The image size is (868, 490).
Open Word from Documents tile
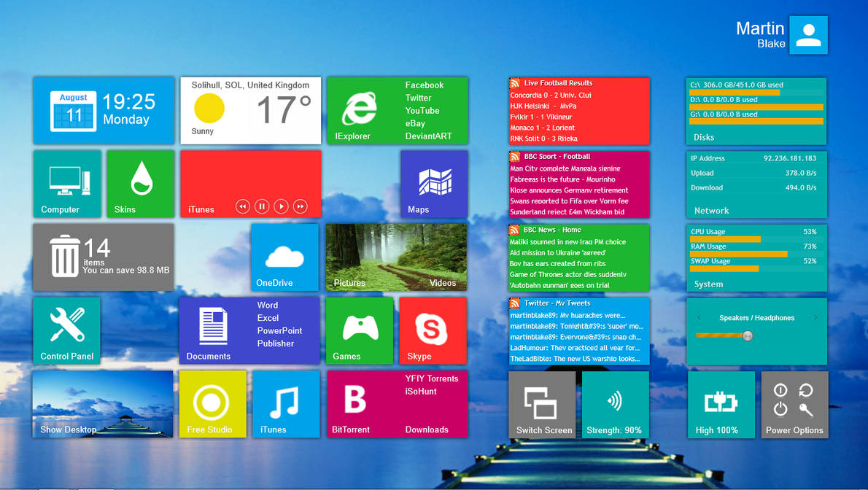pos(268,305)
